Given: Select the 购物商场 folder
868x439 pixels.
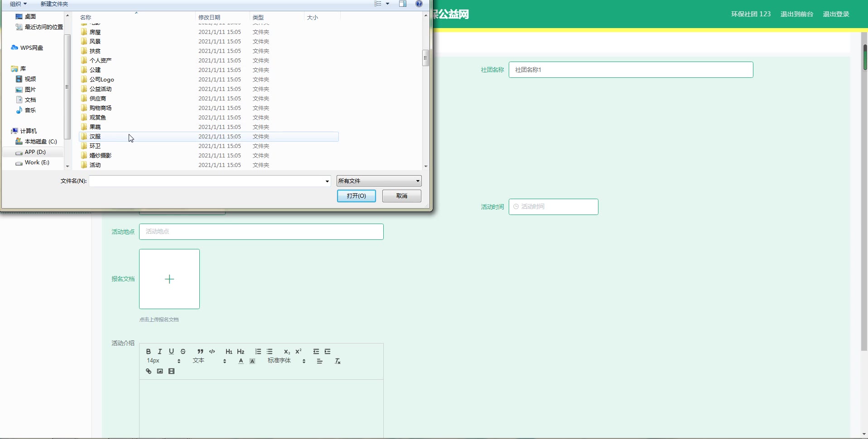Looking at the screenshot, I should pyautogui.click(x=96, y=108).
